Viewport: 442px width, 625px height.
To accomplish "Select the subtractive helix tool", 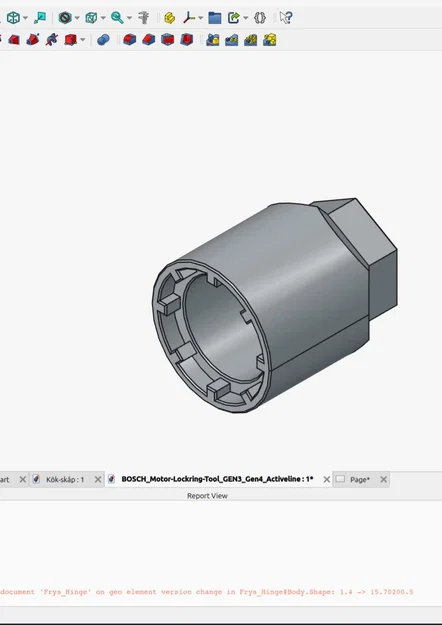I will coord(51,39).
